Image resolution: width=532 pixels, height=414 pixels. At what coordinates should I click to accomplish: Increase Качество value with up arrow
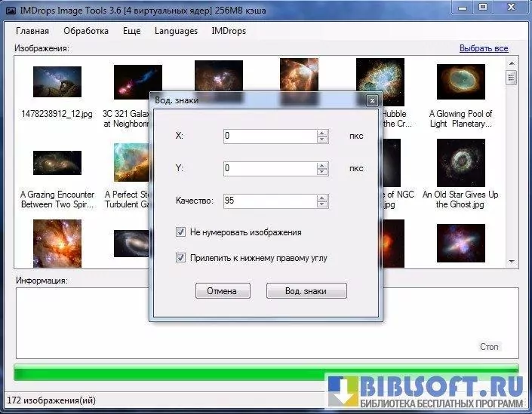(x=322, y=198)
